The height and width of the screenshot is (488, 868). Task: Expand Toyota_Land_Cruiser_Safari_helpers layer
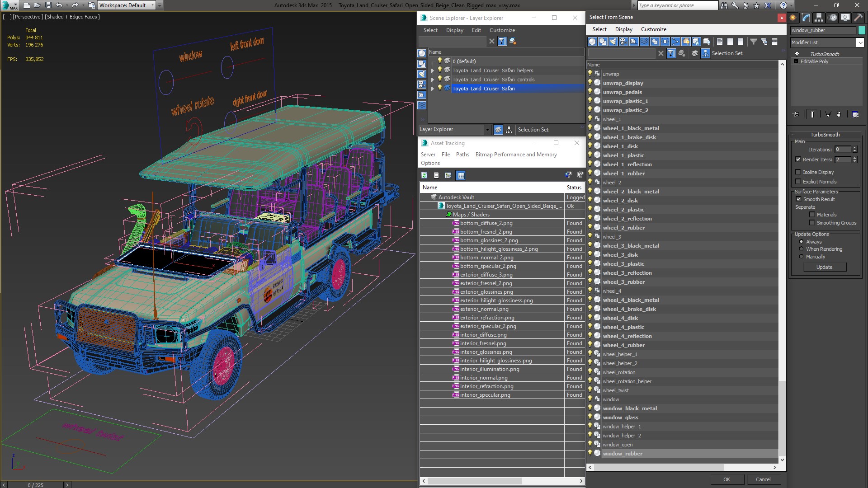(433, 70)
